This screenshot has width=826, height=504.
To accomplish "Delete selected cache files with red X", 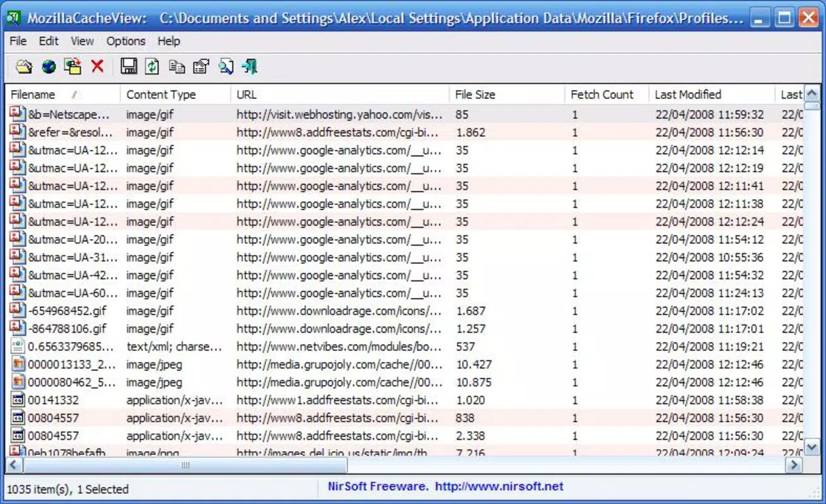I will tap(97, 66).
